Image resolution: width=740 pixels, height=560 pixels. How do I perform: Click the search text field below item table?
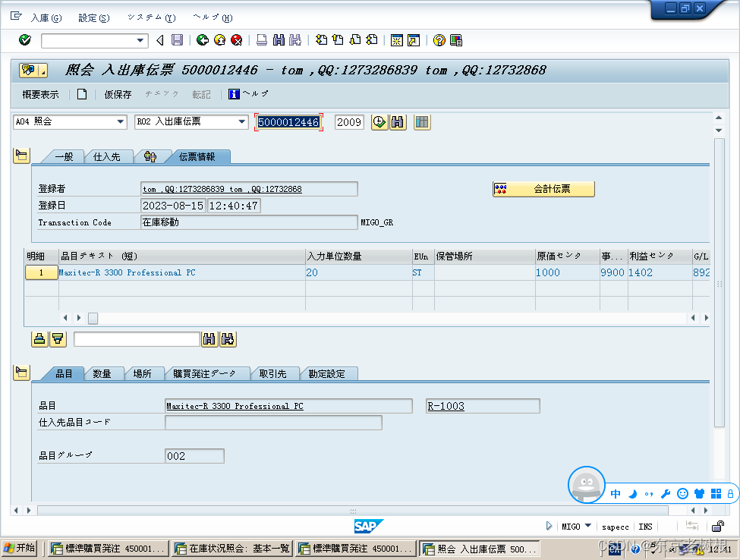pos(137,339)
